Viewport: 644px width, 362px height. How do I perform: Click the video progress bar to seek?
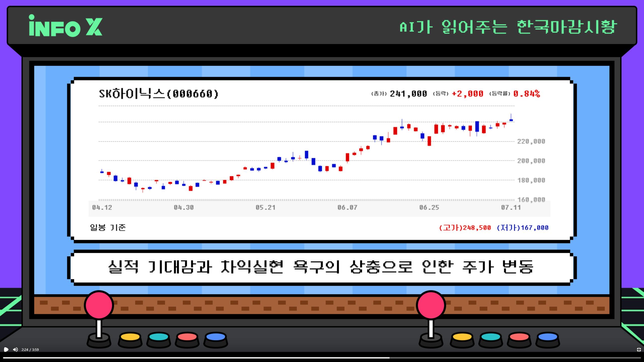tap(322, 357)
